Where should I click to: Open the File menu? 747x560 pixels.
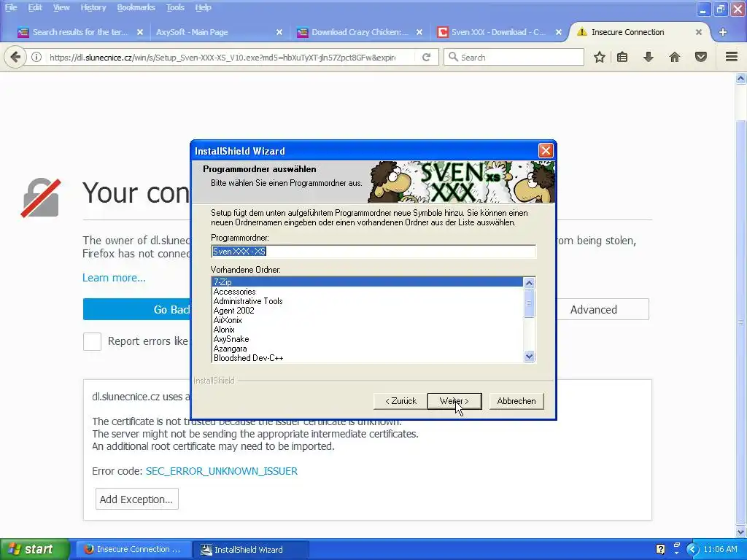11,7
